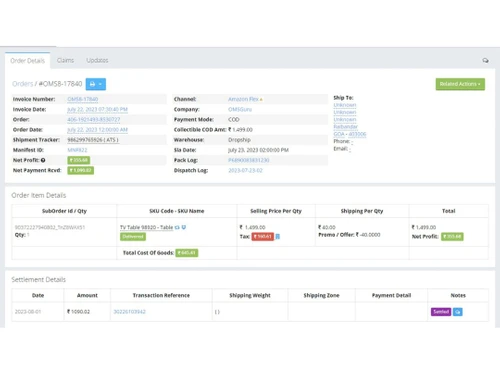Click the green Delivered status badge
The width and height of the screenshot is (500, 375).
click(x=133, y=237)
